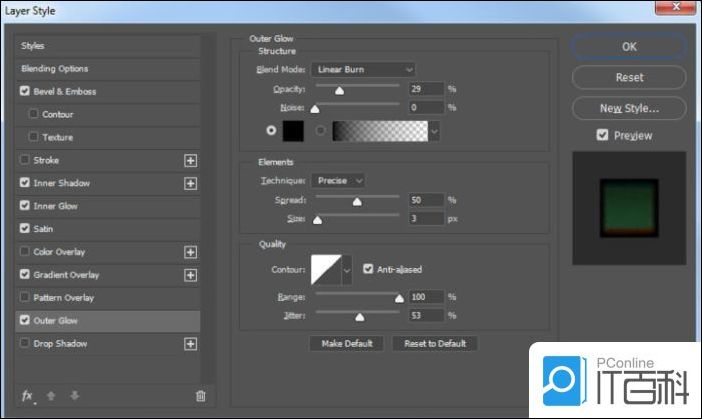Enable the Pattern Overlay checkbox
The width and height of the screenshot is (702, 419).
tap(25, 297)
